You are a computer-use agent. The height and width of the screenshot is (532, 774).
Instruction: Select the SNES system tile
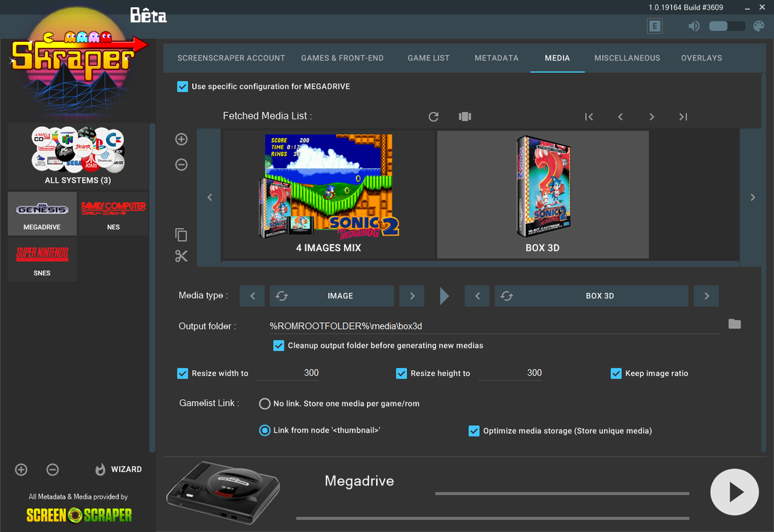[43, 259]
